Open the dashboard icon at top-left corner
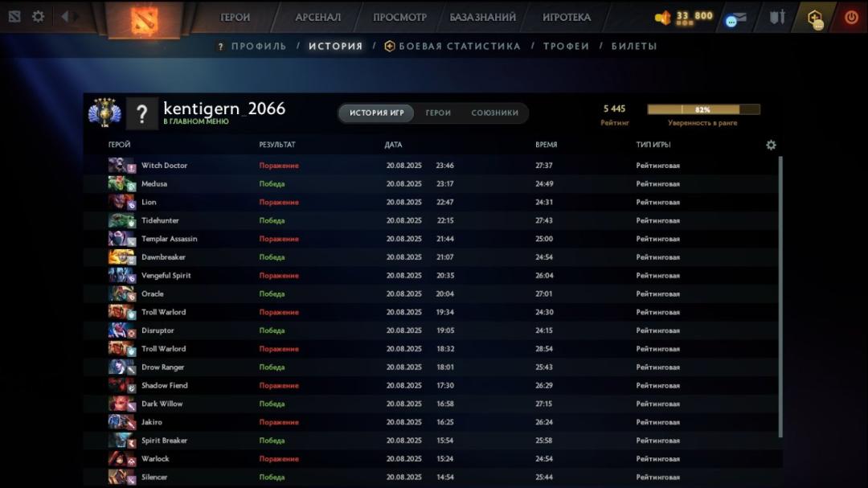This screenshot has height=488, width=868. tap(14, 17)
